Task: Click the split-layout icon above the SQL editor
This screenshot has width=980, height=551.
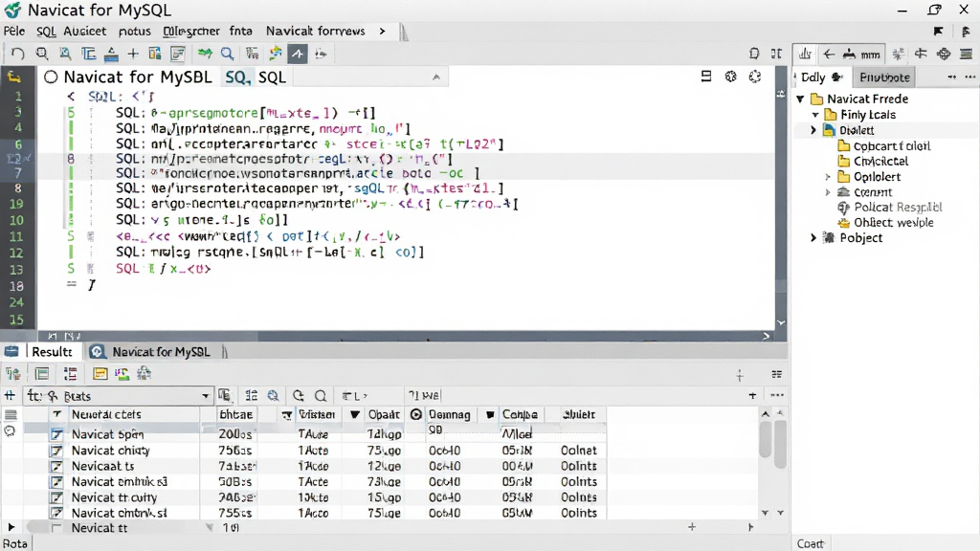Action: coord(706,77)
